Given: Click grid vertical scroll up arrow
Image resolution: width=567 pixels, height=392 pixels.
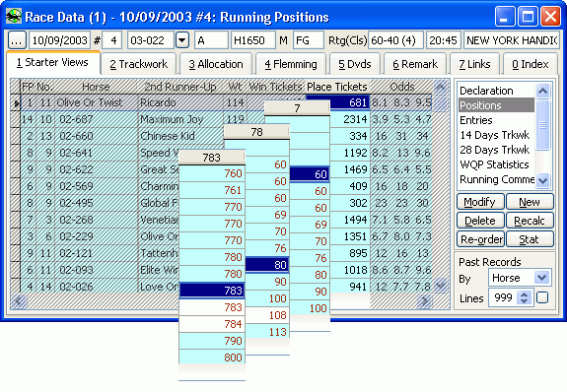Looking at the screenshot, I should coord(441,87).
